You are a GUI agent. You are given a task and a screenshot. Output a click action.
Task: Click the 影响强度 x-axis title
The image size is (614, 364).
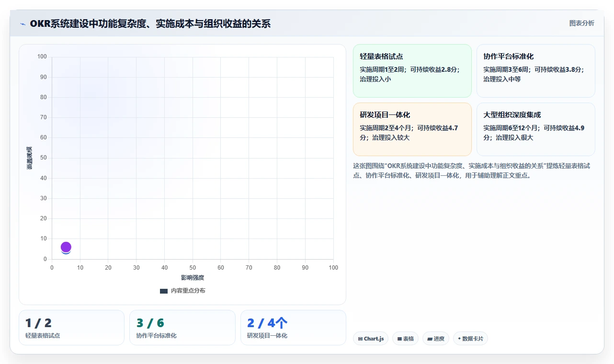click(x=193, y=278)
